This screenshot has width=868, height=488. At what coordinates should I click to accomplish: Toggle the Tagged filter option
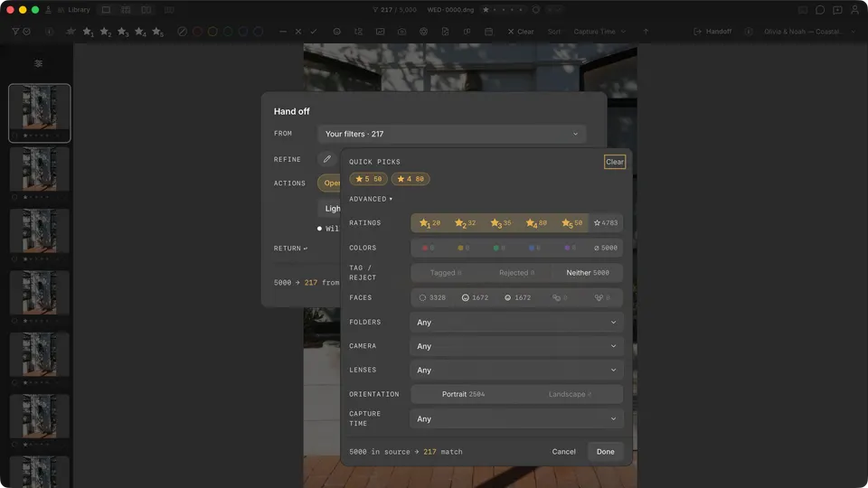tap(446, 273)
